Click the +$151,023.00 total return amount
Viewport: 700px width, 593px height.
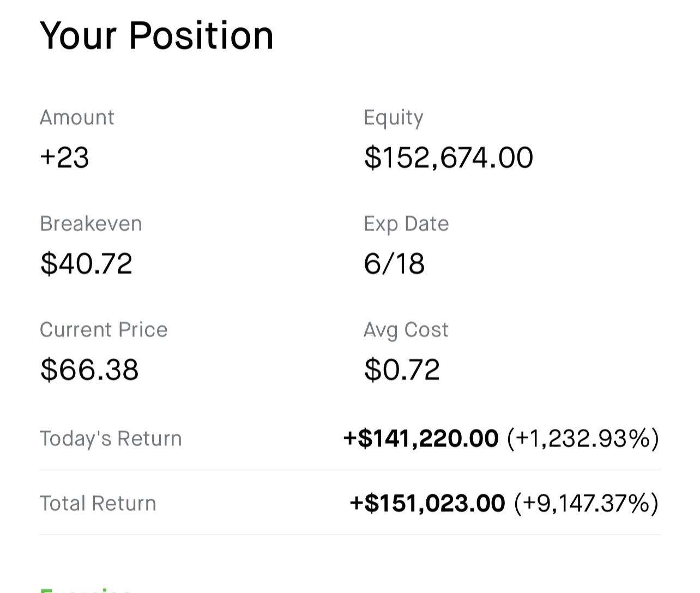[427, 503]
